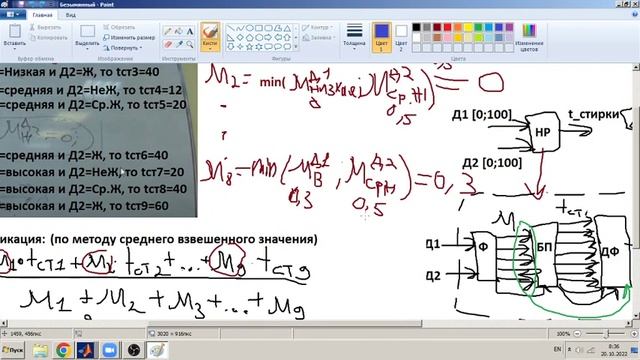This screenshot has height=360, width=640.
Task: Click the zoom slider handle
Action: (x=607, y=334)
